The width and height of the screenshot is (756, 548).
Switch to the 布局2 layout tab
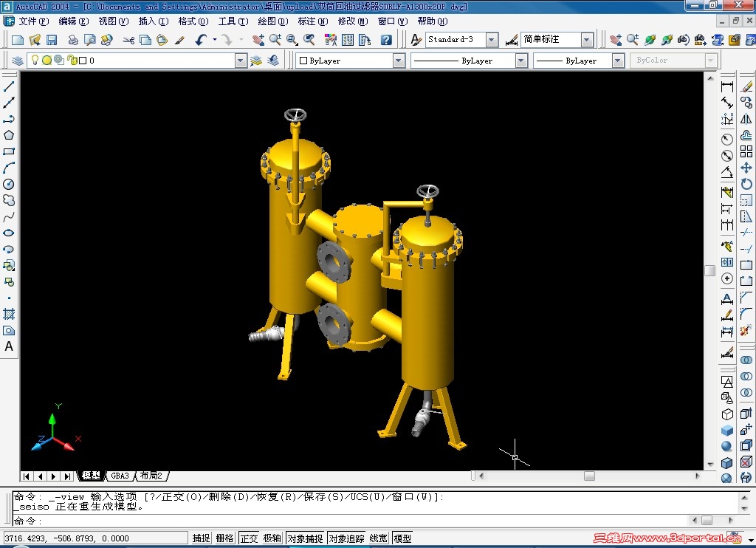(x=151, y=476)
